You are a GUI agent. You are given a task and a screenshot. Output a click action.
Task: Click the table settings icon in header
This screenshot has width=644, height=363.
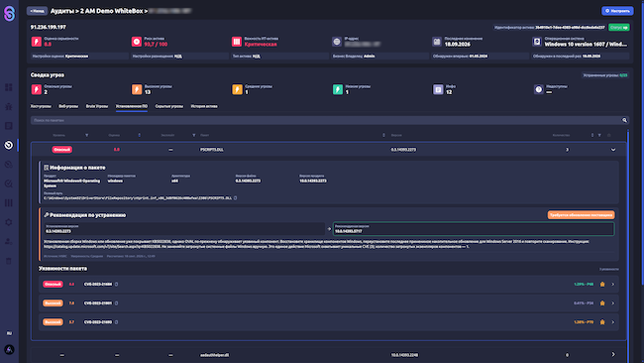click(x=609, y=135)
